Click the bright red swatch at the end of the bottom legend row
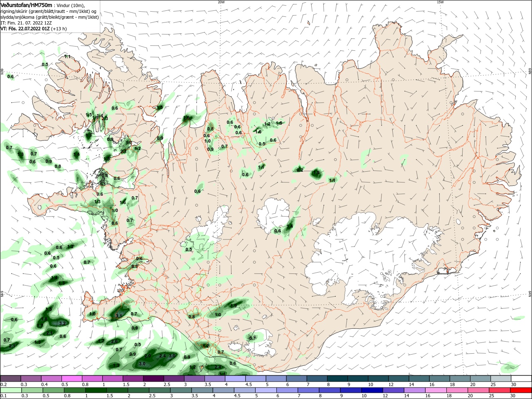The height and width of the screenshot is (399, 532). coord(521,390)
